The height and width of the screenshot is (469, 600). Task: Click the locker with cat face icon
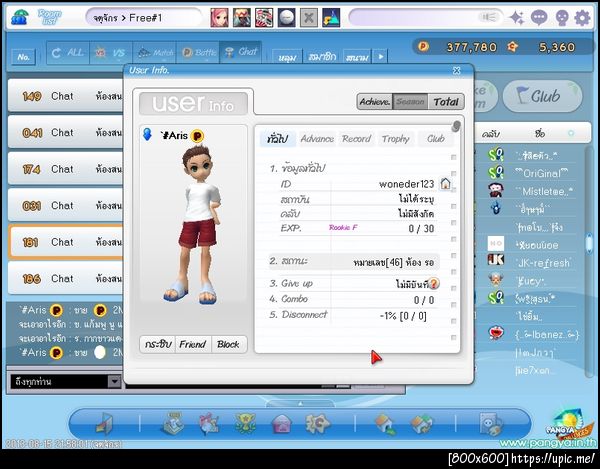click(491, 423)
